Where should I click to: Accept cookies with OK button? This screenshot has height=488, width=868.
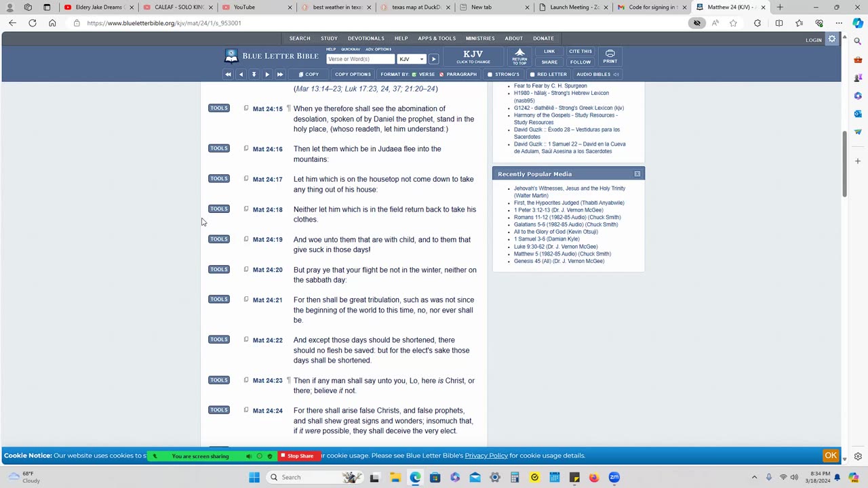pyautogui.click(x=831, y=455)
